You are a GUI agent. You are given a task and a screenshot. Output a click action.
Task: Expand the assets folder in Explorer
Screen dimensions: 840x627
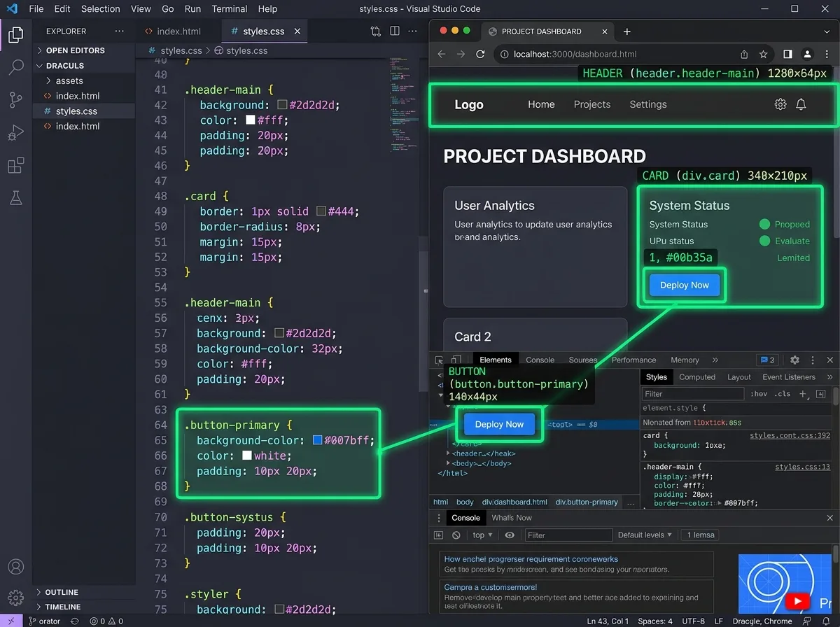point(69,81)
